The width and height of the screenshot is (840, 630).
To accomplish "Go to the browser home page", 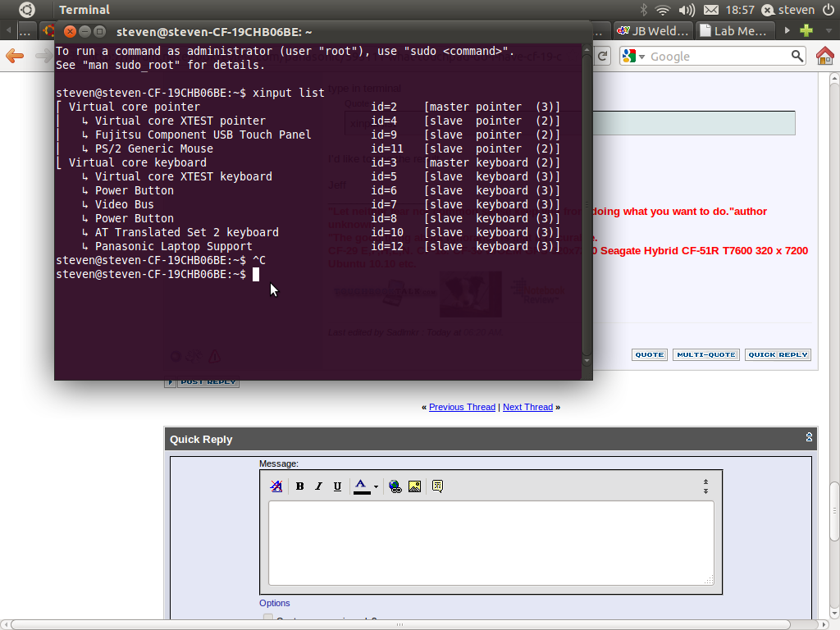I will pos(825,56).
